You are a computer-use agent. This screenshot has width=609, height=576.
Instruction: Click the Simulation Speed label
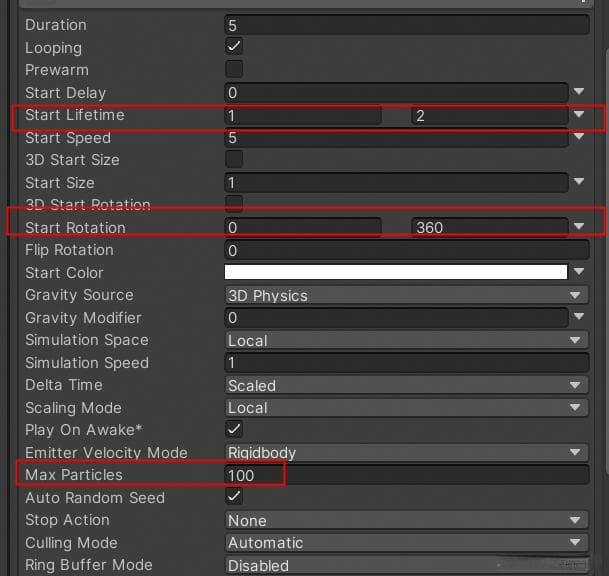click(x=87, y=363)
